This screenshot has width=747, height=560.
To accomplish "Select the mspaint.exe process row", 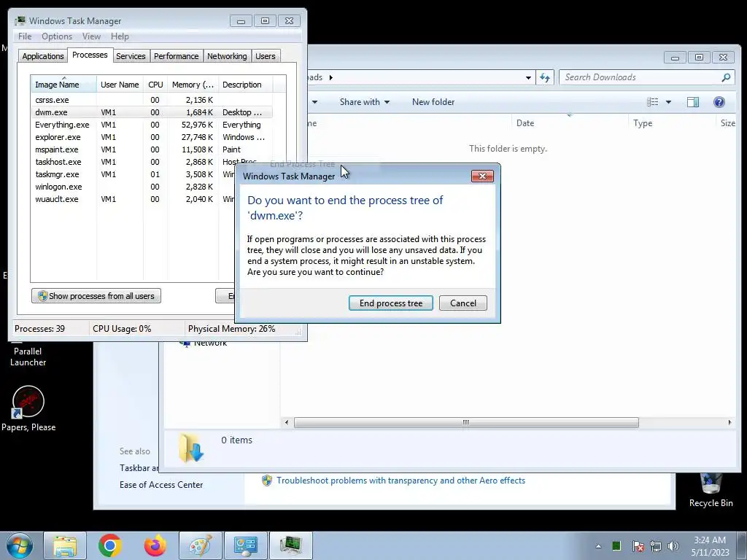I will tap(152, 149).
